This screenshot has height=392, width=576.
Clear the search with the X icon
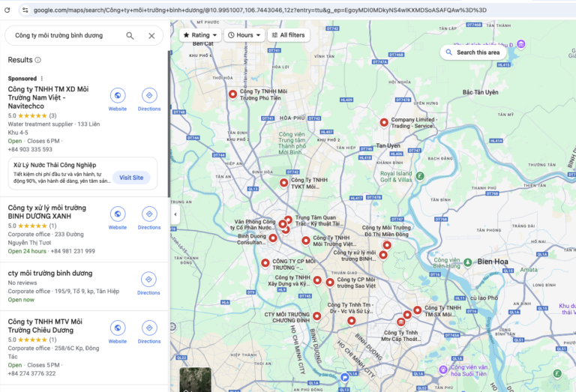point(151,36)
